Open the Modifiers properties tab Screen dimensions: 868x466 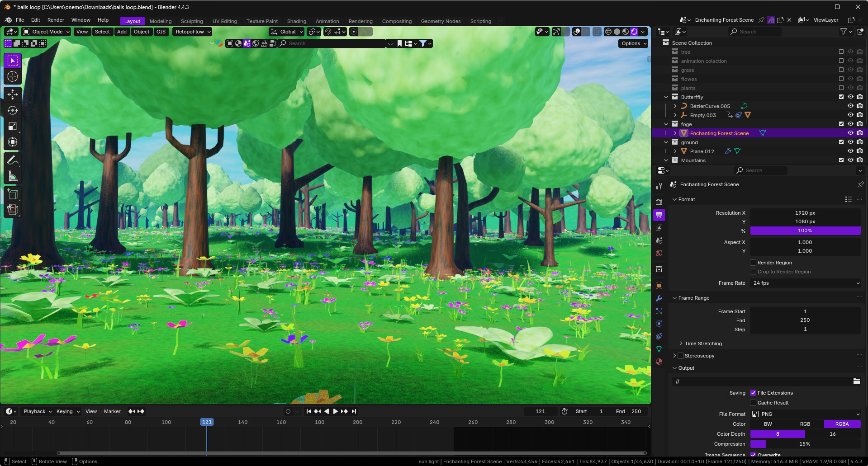[659, 298]
